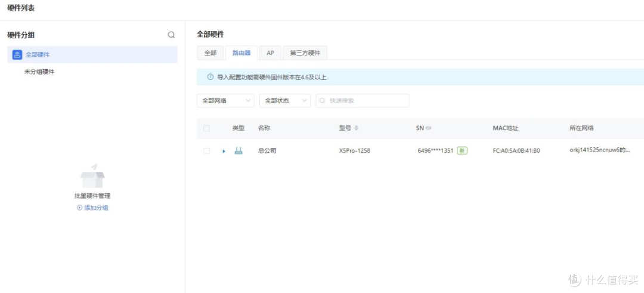
Task: Click MAC address FC:A0:5A:0B:41:B0
Action: click(516, 151)
